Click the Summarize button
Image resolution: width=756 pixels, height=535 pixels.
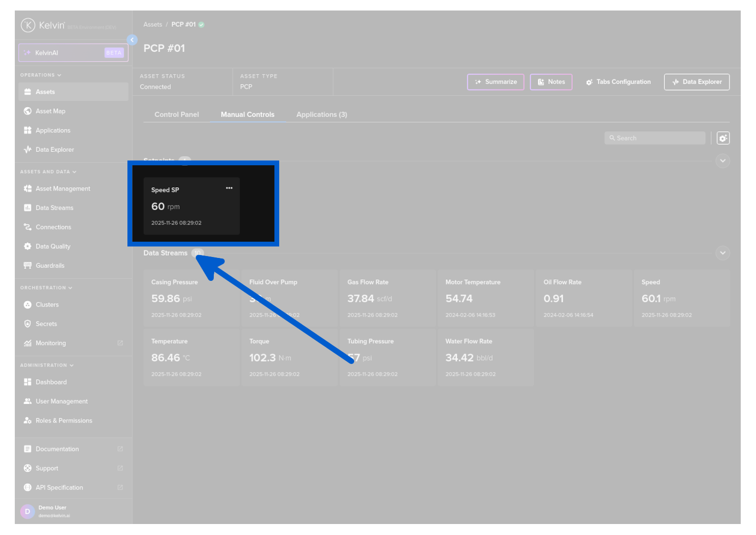click(495, 82)
